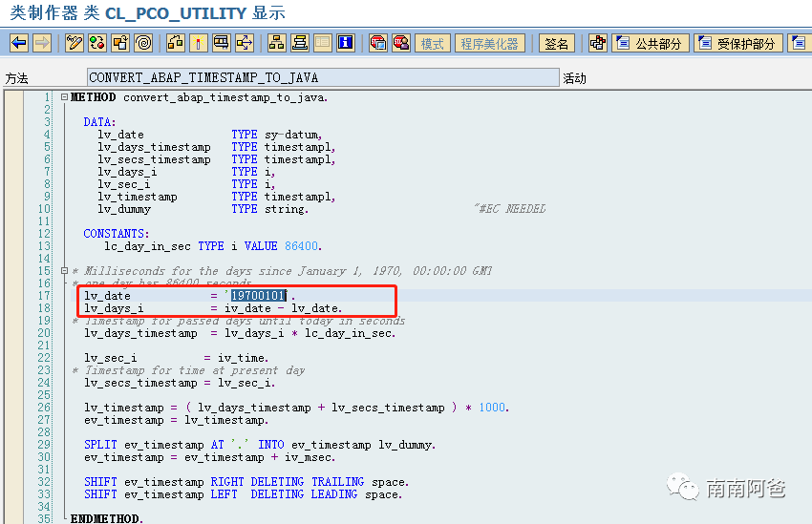Click the Active/Inactive switch icon
812x524 pixels.
[97, 43]
